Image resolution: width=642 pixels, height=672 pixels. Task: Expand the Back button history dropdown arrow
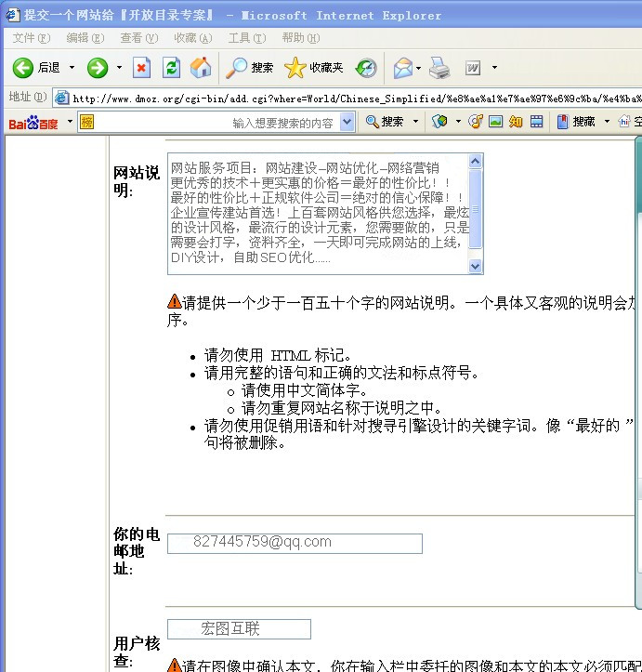pyautogui.click(x=72, y=68)
